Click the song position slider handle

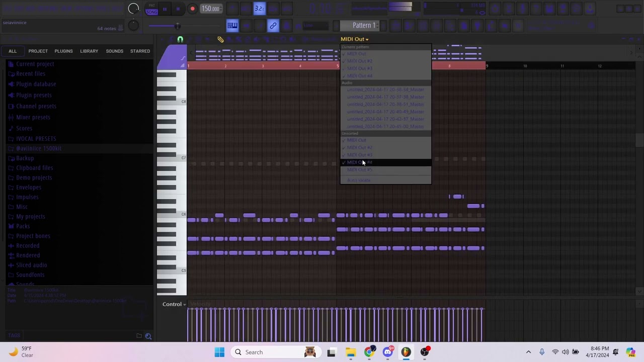coord(177,26)
